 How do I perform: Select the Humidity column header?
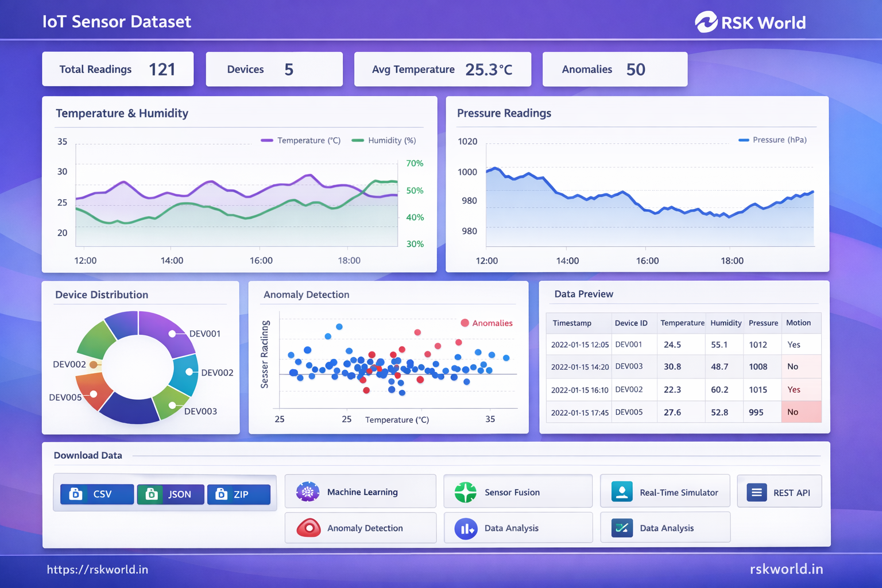click(726, 323)
